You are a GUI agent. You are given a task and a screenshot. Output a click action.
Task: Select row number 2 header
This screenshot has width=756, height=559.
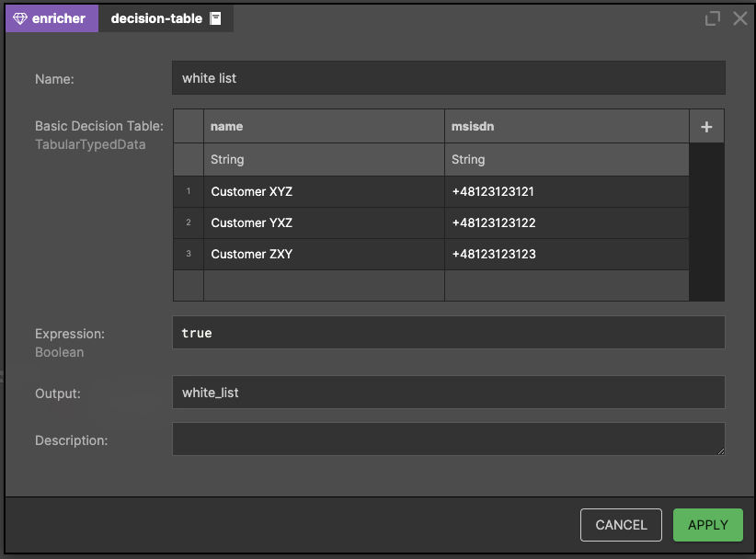click(x=189, y=223)
